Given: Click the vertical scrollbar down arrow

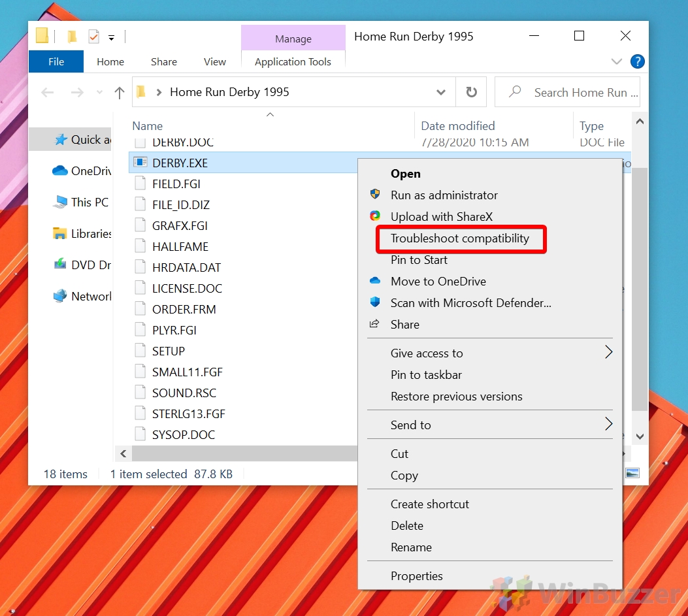Looking at the screenshot, I should point(640,436).
